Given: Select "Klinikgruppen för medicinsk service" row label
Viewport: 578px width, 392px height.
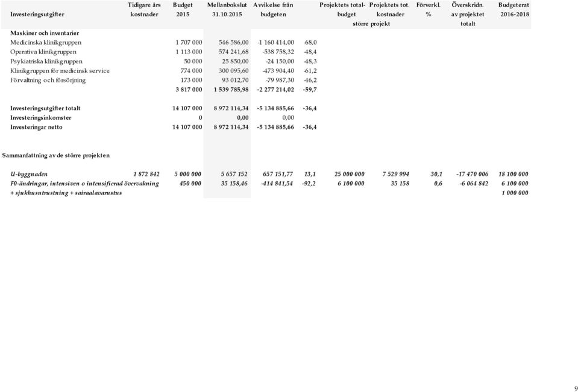Looking at the screenshot, I should pos(60,70).
